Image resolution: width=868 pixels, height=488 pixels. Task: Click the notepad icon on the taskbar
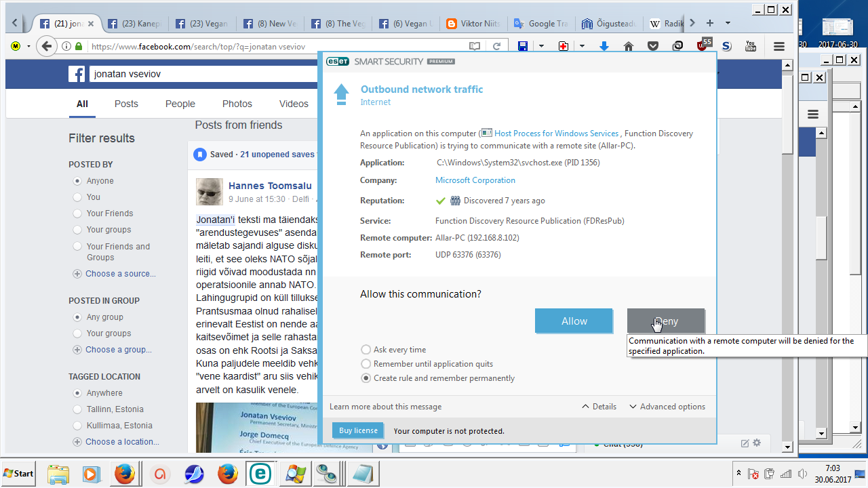[x=362, y=473]
